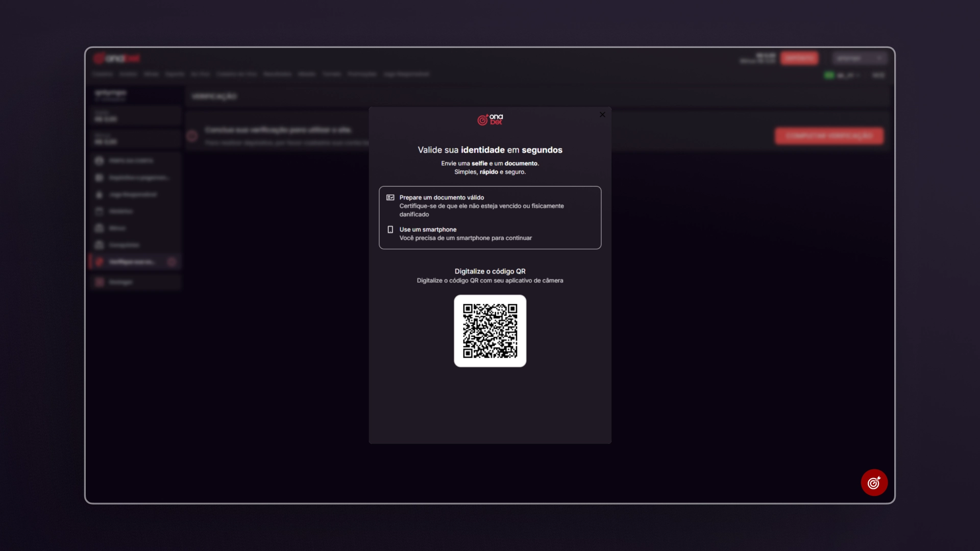This screenshot has width=980, height=551.
Task: Open Jogo Responsável in the top navigation
Action: (406, 74)
